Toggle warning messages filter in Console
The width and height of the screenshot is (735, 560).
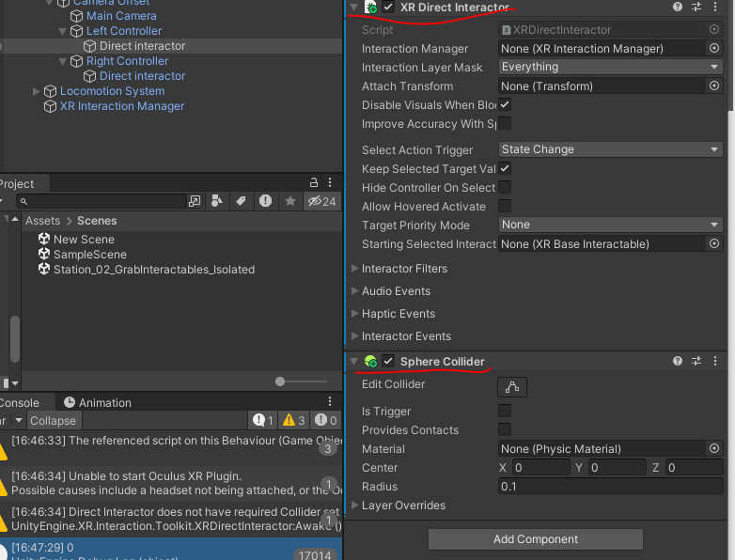click(x=294, y=420)
